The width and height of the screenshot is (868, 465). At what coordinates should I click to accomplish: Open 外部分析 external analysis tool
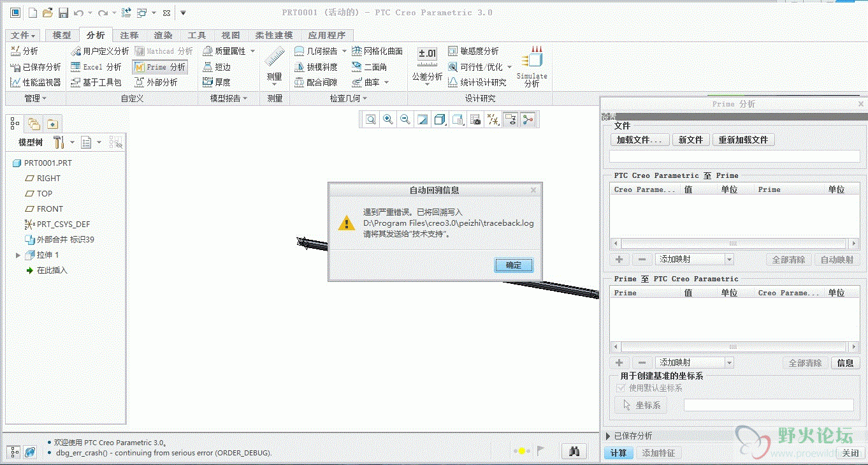[x=156, y=82]
